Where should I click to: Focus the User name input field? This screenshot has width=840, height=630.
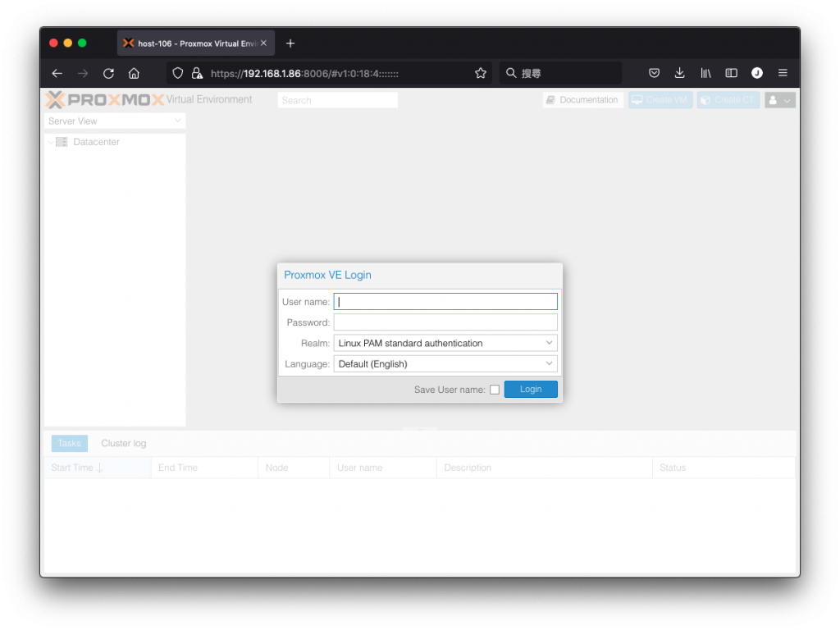[445, 302]
